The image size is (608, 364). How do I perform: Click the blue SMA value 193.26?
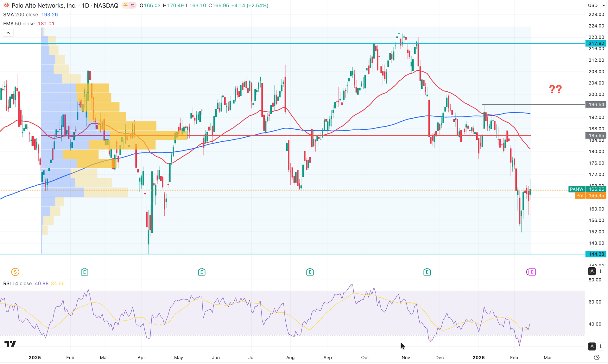(49, 15)
